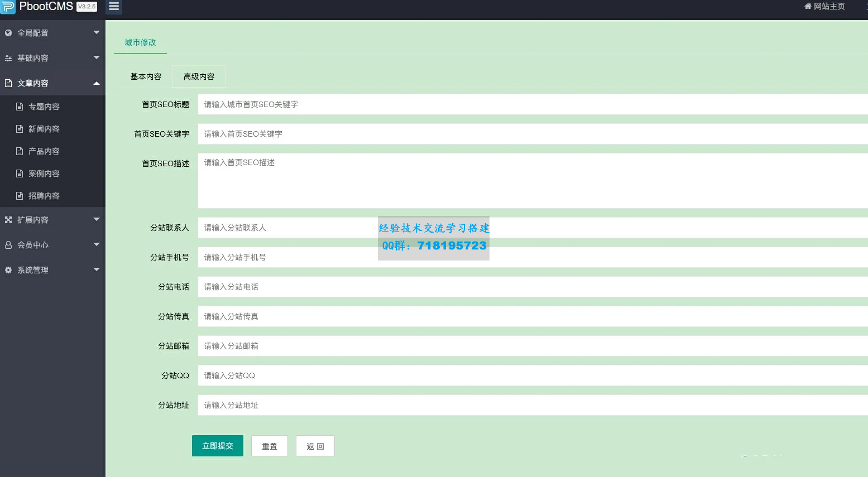Click the gear icon for 系统管理
Image resolution: width=868 pixels, height=477 pixels.
click(8, 270)
